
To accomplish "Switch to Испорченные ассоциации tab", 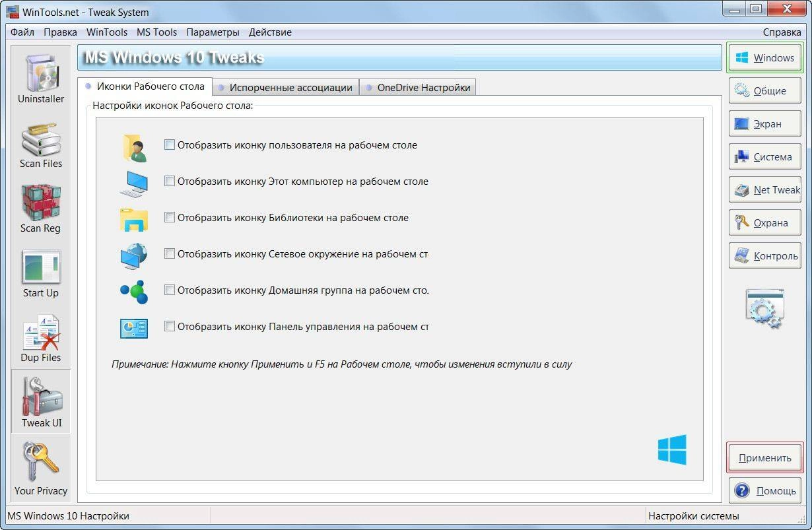I will coord(286,87).
